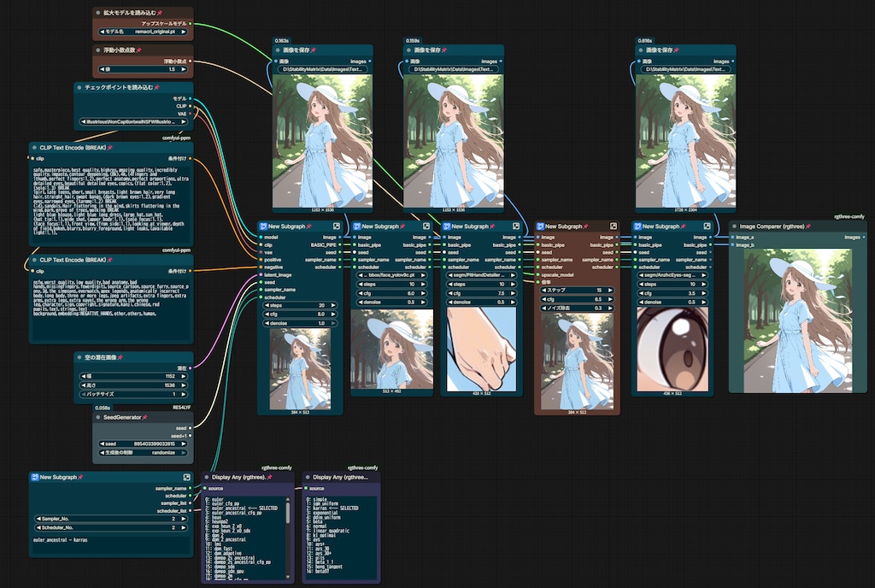Click the seed+1 output port on SeedGenerator
This screenshot has width=875, height=588.
coord(191,436)
